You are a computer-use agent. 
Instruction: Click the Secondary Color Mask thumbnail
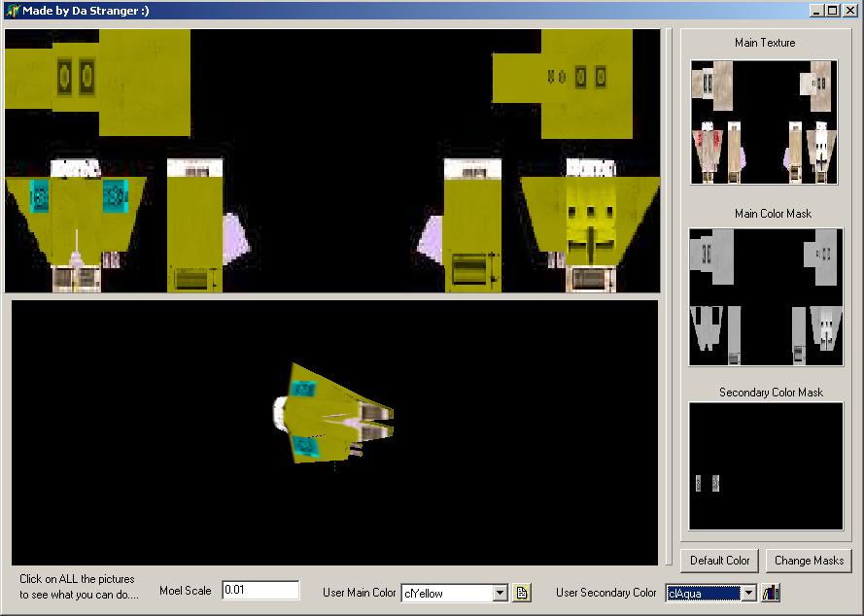pyautogui.click(x=766, y=466)
